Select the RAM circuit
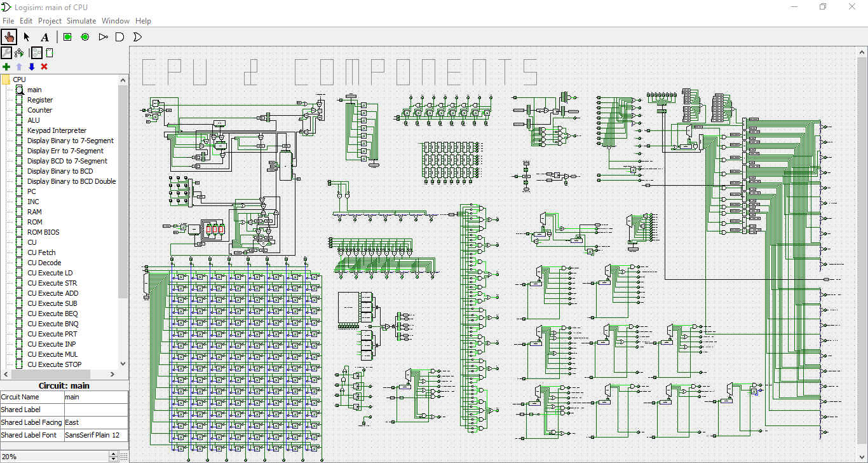868x463 pixels. 34,212
